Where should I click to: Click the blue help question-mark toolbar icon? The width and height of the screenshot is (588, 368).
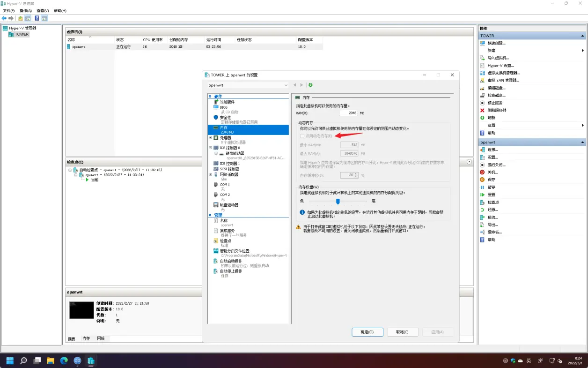point(37,18)
